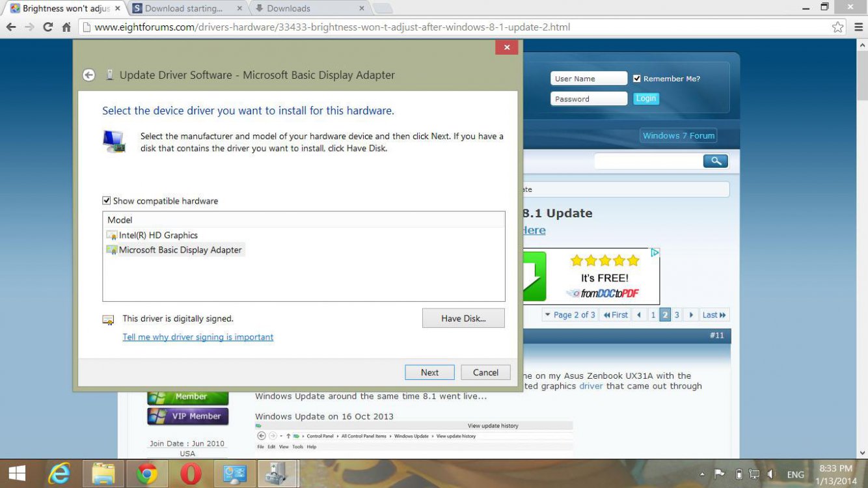Viewport: 868px width, 488px height.
Task: Toggle Show compatible hardware checkbox
Action: coord(107,201)
